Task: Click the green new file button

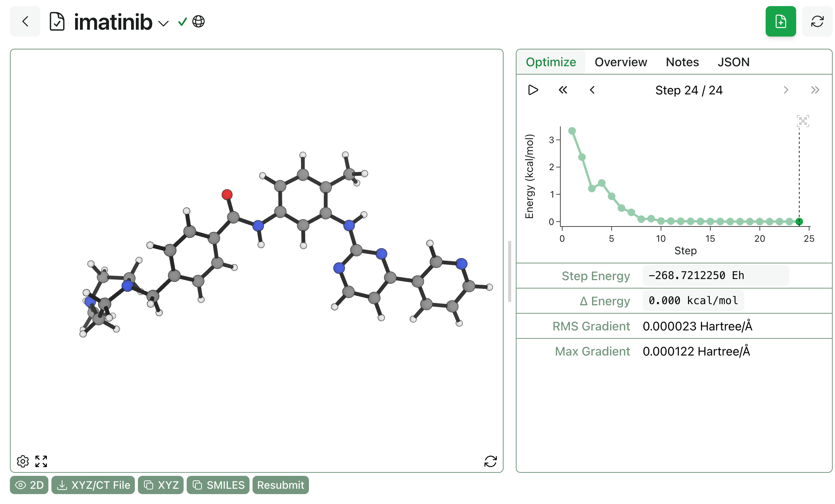Action: (x=781, y=22)
